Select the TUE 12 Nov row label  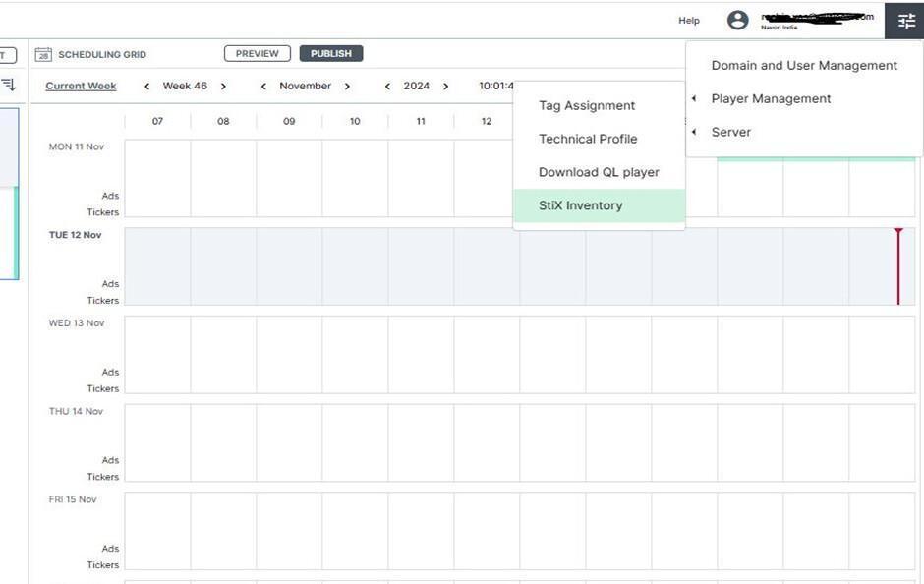[x=75, y=235]
